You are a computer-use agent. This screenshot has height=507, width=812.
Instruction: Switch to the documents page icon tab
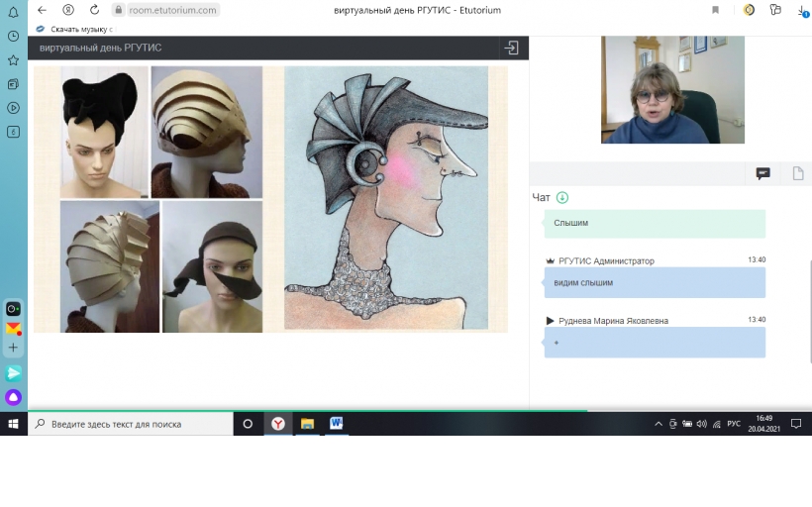pos(798,173)
